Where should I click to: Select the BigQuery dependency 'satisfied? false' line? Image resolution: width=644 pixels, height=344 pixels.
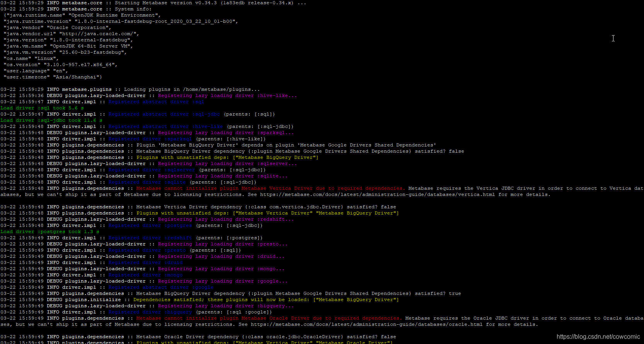[x=232, y=151]
